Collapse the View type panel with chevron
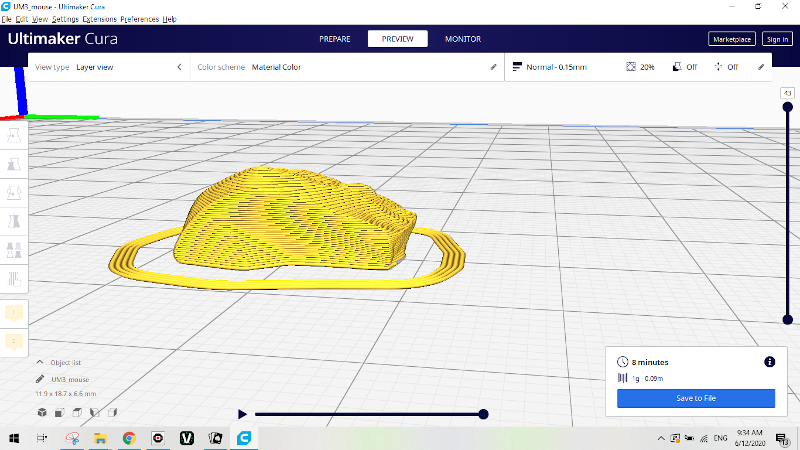Viewport: 800px width, 450px height. tap(180, 67)
